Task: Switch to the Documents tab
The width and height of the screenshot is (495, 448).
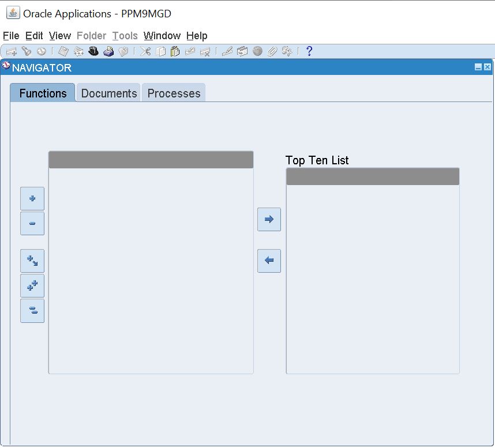Action: click(x=109, y=93)
